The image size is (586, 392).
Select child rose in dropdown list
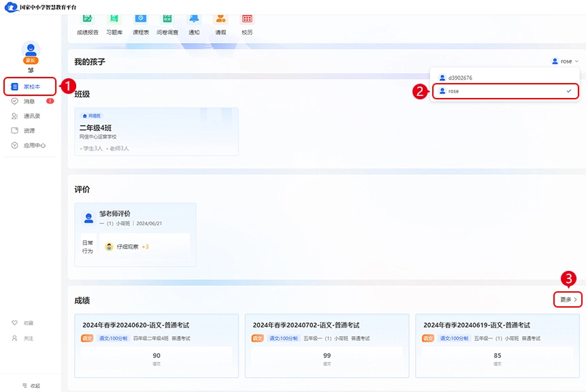coord(505,91)
